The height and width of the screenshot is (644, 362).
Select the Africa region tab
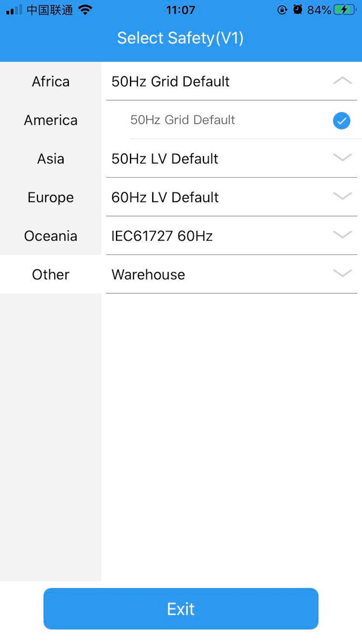(51, 81)
